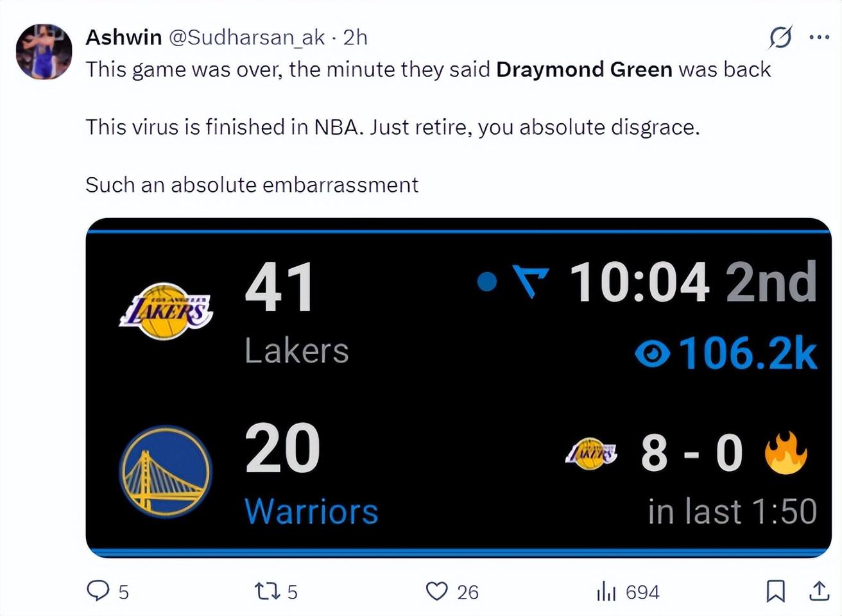Open the Lakers–Warriors score image
The width and height of the screenshot is (842, 616).
click(x=458, y=388)
